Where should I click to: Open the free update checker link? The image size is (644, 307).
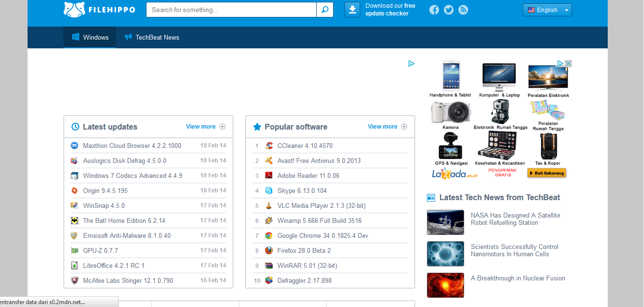coord(390,10)
